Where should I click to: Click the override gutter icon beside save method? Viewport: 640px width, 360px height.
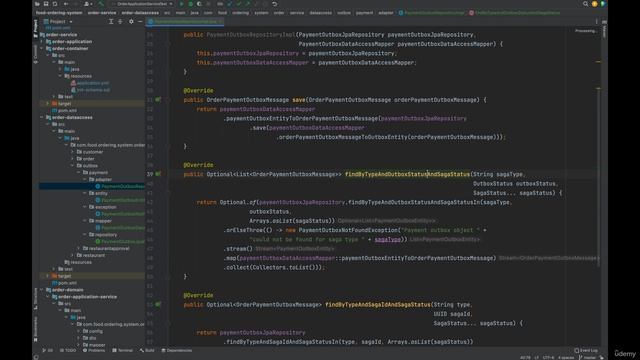(158, 100)
